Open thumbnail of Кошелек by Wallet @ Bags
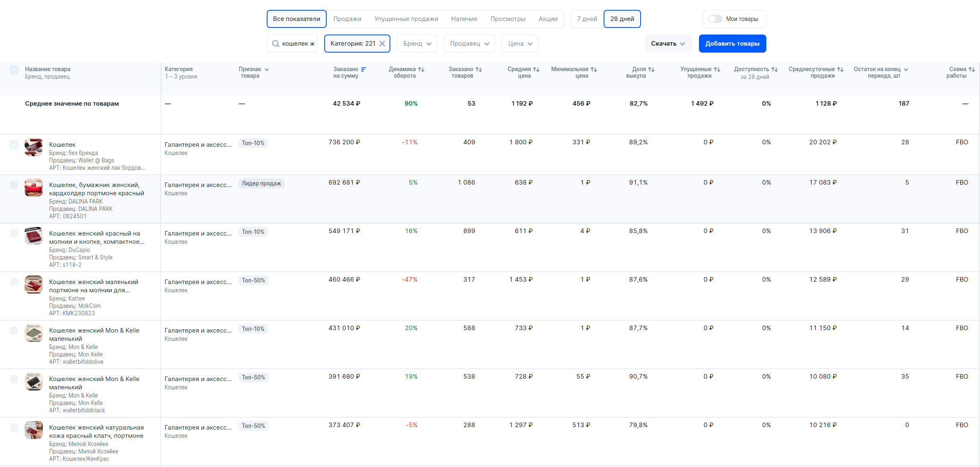 (34, 147)
